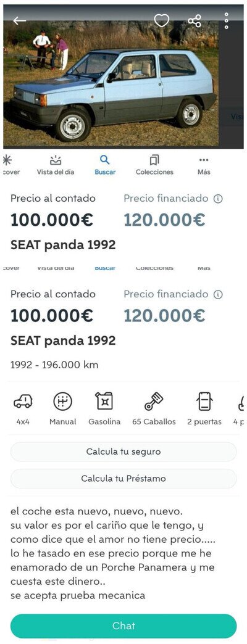
Task: Tap info icon beside lower Precio financiado
Action: click(x=218, y=294)
